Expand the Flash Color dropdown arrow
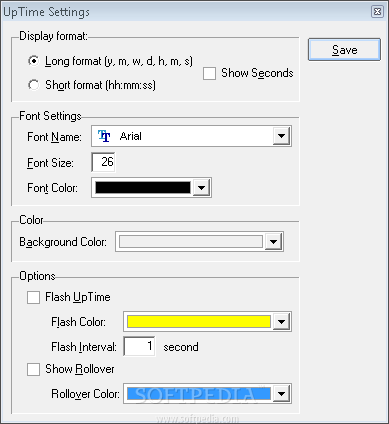 click(281, 322)
